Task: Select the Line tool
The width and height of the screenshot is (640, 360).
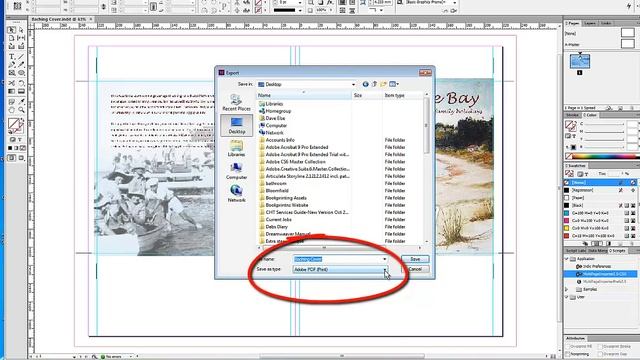Action: (x=21, y=57)
